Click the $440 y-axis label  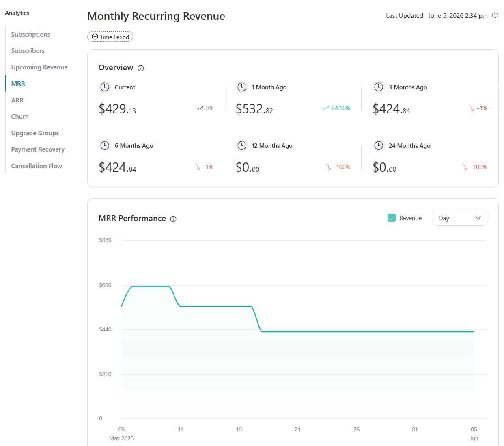click(105, 329)
